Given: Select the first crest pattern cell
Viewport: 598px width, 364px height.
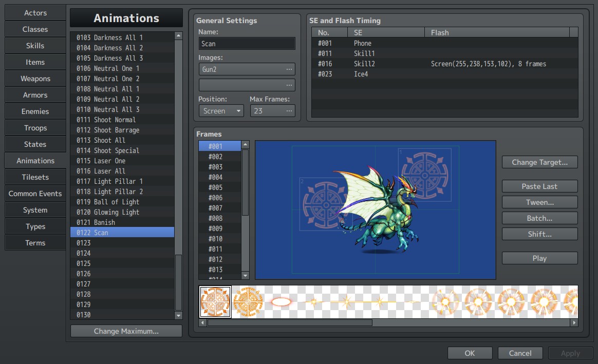Looking at the screenshot, I should point(215,302).
